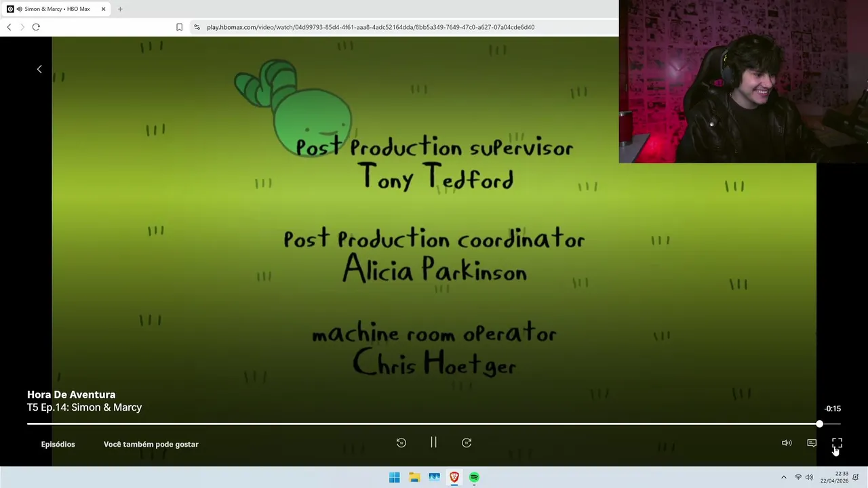Open Spotify from the taskbar
Image resolution: width=868 pixels, height=488 pixels.
point(474,477)
